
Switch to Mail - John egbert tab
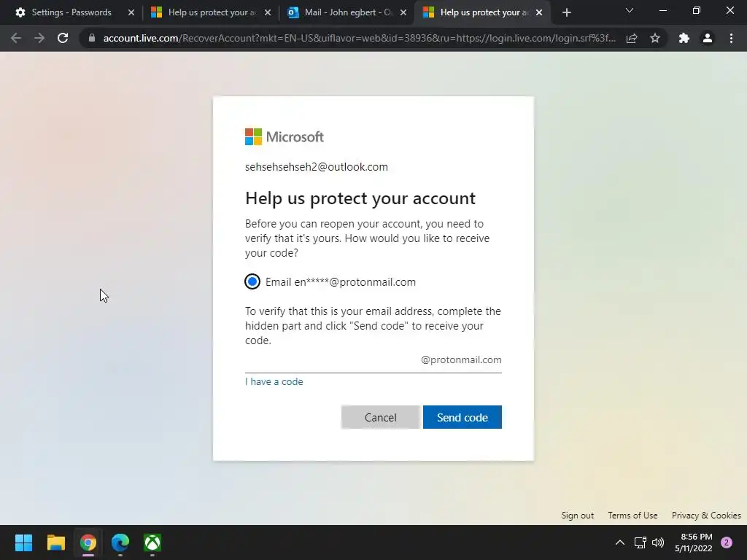(x=347, y=12)
